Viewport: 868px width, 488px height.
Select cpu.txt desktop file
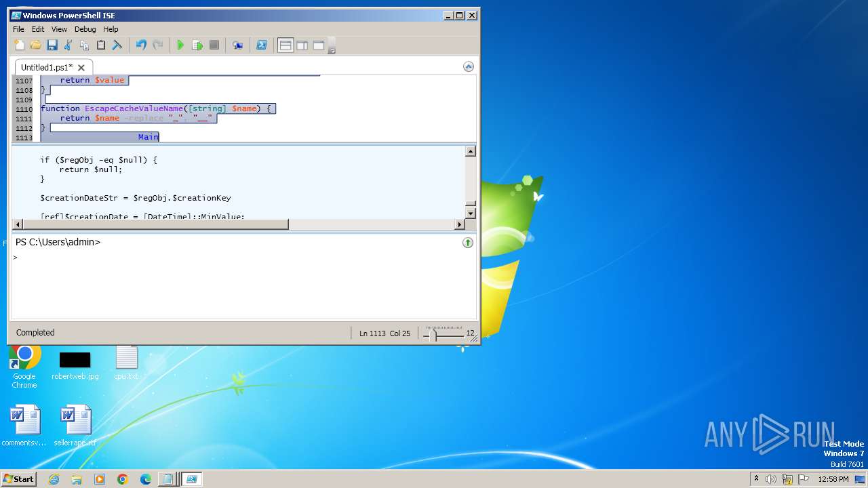click(x=126, y=363)
